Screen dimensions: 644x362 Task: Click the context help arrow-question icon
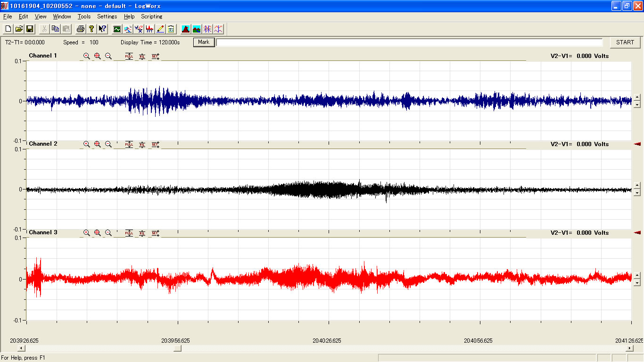(102, 29)
